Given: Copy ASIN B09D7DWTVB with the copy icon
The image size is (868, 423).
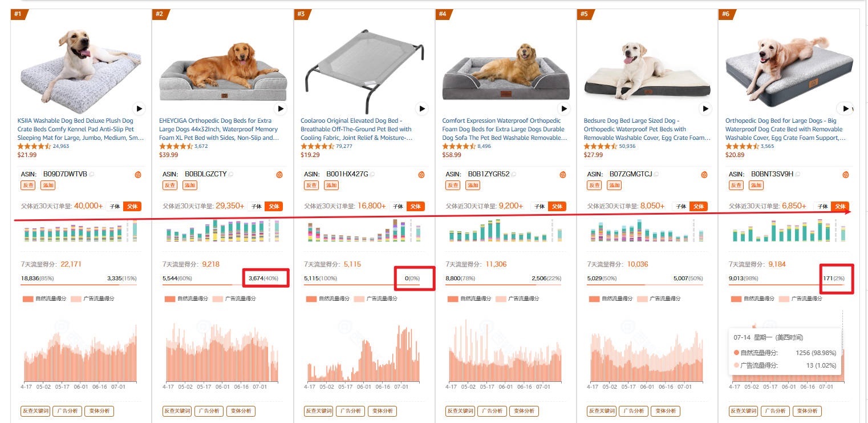Looking at the screenshot, I should tap(92, 174).
